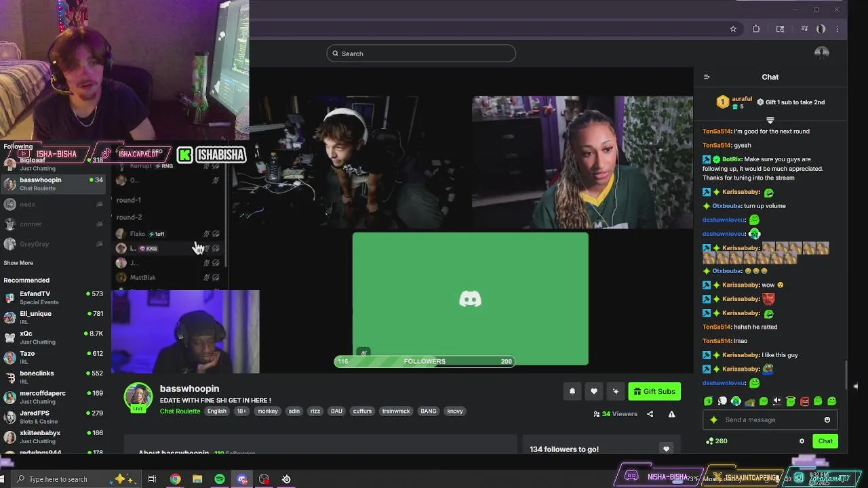Insert the angry red face emote
Screen dimensions: 868x488
tap(804, 401)
